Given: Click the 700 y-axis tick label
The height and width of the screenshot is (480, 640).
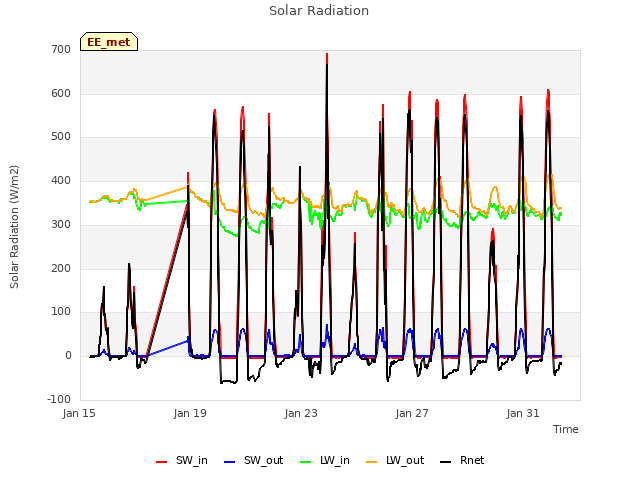Looking at the screenshot, I should click(x=61, y=50).
